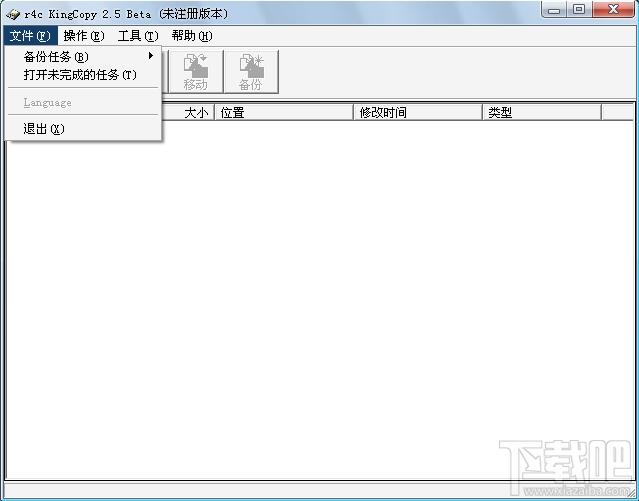This screenshot has height=501, width=639.
Task: Open the 工具(T) menu
Action: point(138,36)
